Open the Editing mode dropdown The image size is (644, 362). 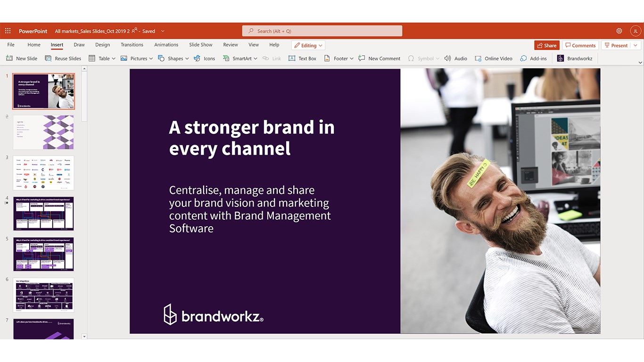pos(308,45)
